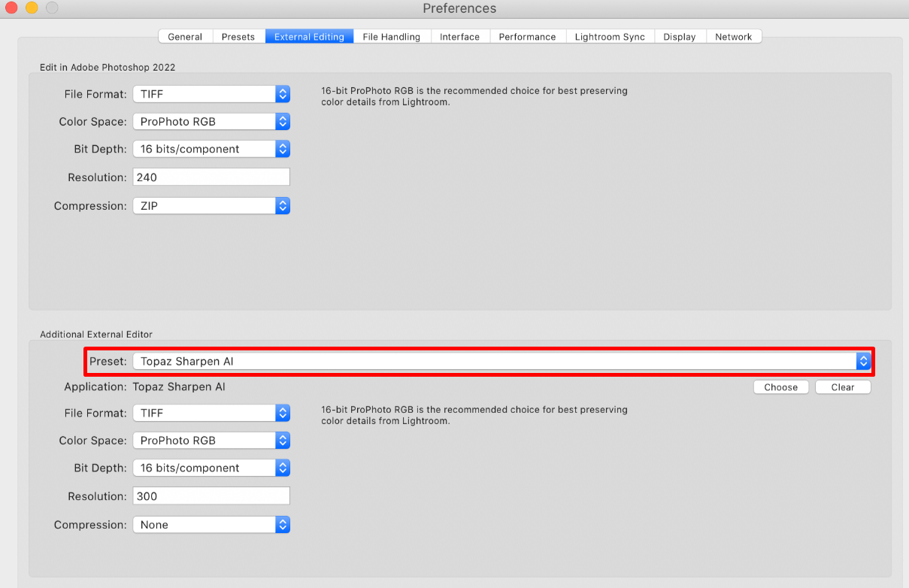Open external editor Bit Depth dropdown
The image size is (909, 588).
(x=211, y=468)
